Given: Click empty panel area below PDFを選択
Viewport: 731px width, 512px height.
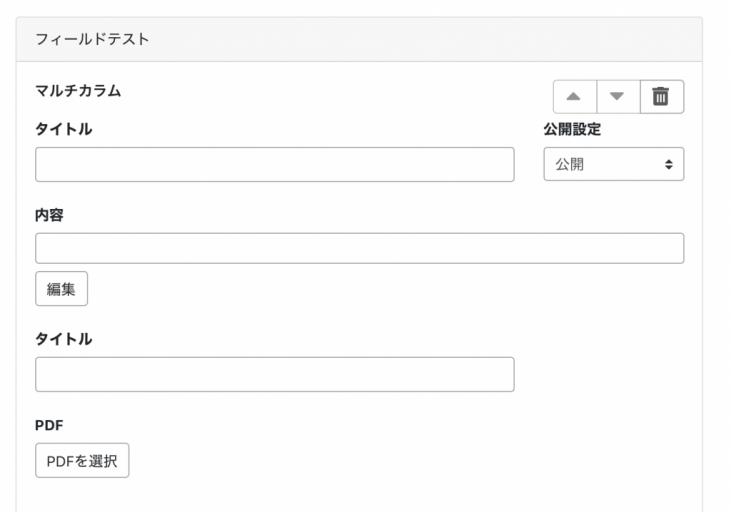Looking at the screenshot, I should (359, 495).
